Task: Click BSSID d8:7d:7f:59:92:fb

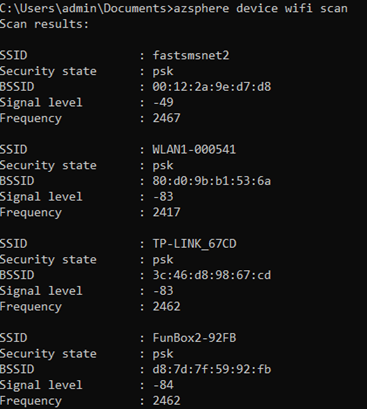Action: (x=212, y=369)
